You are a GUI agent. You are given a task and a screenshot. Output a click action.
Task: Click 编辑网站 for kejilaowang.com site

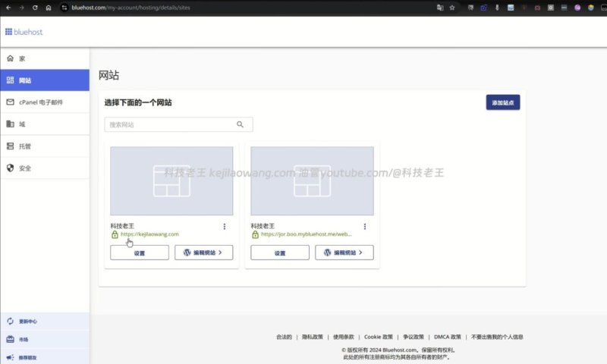203,253
